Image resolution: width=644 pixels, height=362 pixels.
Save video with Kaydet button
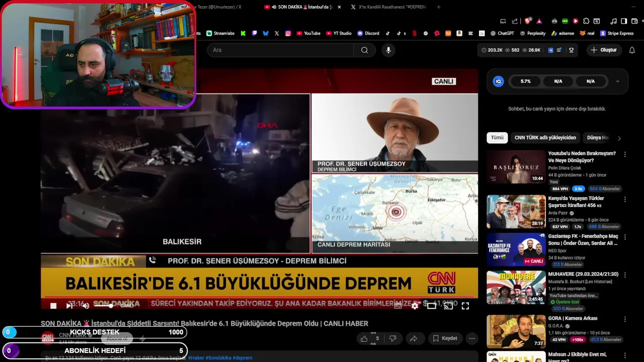coord(445,338)
